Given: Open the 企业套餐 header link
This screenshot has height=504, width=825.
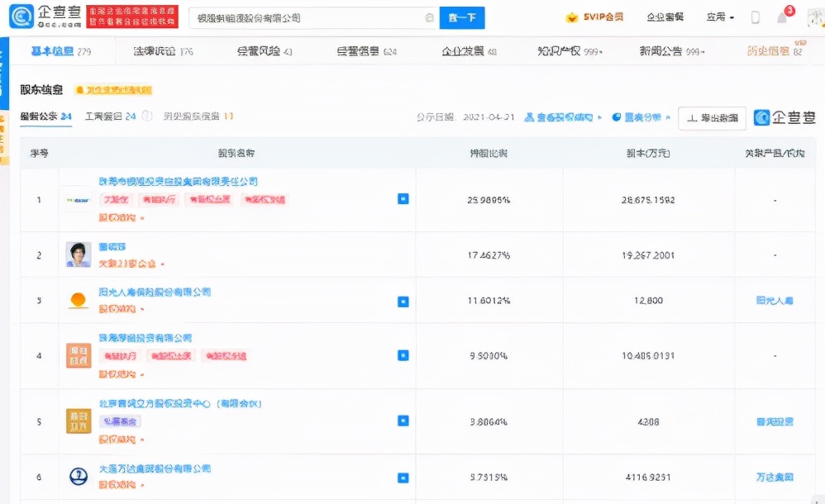Looking at the screenshot, I should coord(665,17).
